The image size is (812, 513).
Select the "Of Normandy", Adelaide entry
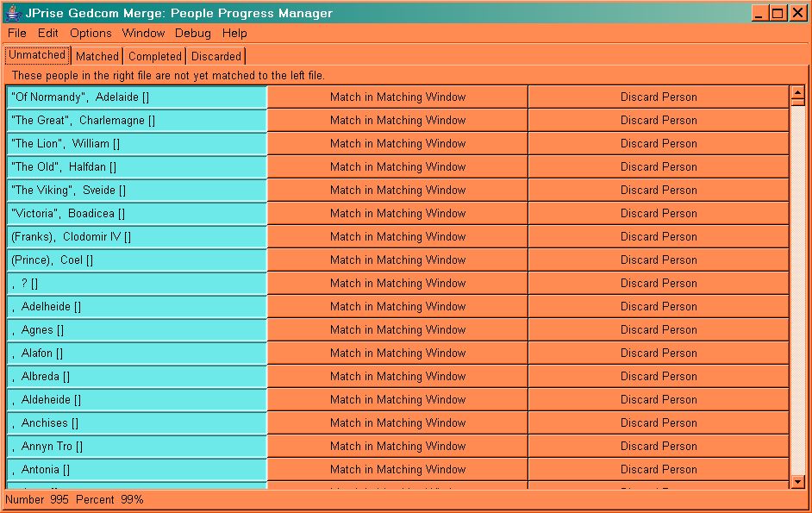137,97
